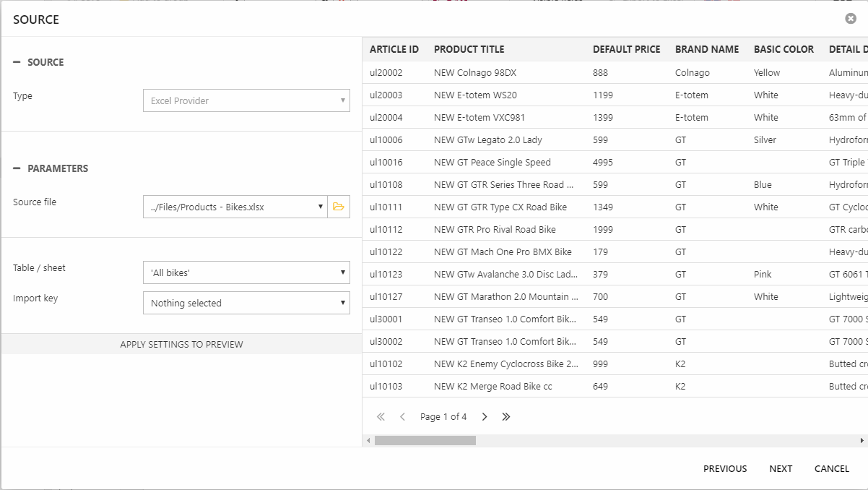Image resolution: width=868 pixels, height=490 pixels.
Task: Click the horizontal scrollbar right arrow
Action: coord(862,440)
